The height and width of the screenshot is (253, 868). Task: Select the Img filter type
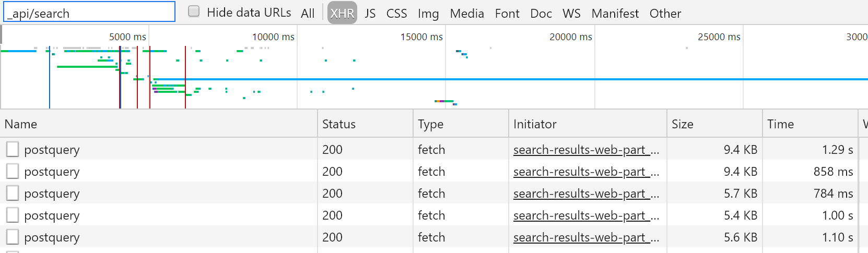[428, 14]
